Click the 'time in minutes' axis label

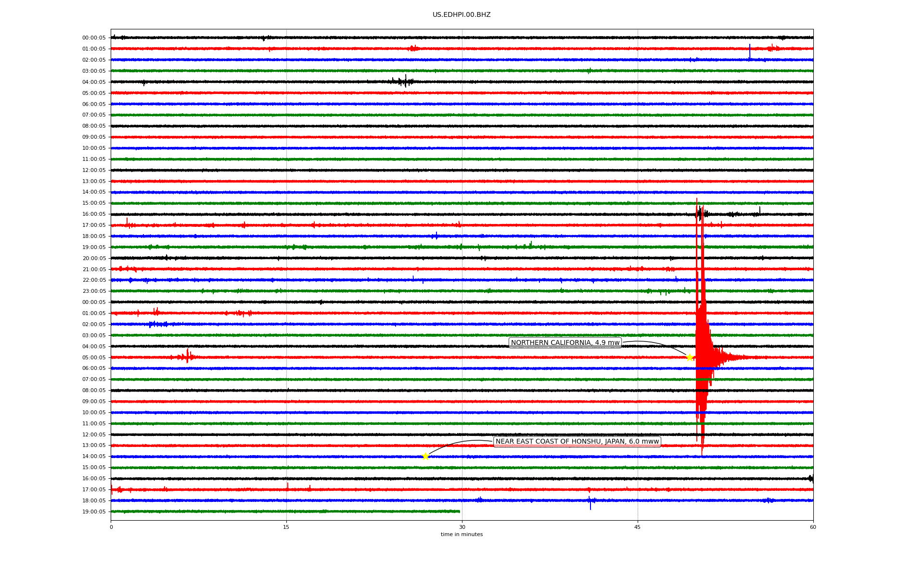coord(462,534)
